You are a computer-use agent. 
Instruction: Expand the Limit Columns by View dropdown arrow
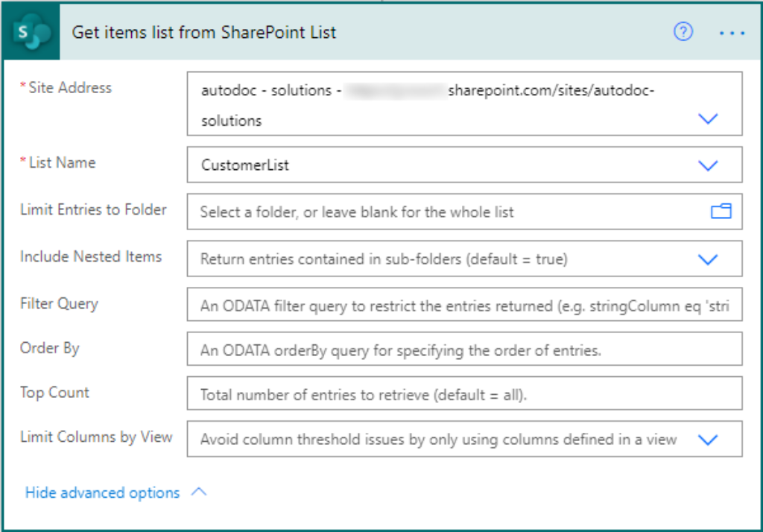coord(707,440)
